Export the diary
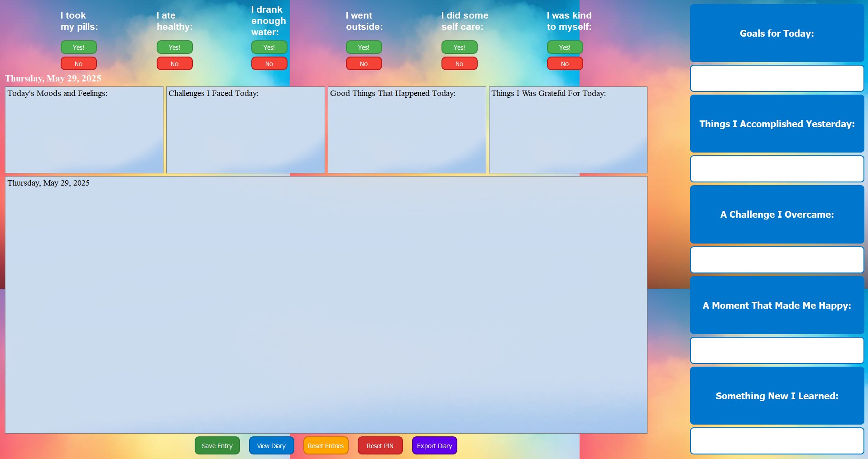 (x=435, y=446)
